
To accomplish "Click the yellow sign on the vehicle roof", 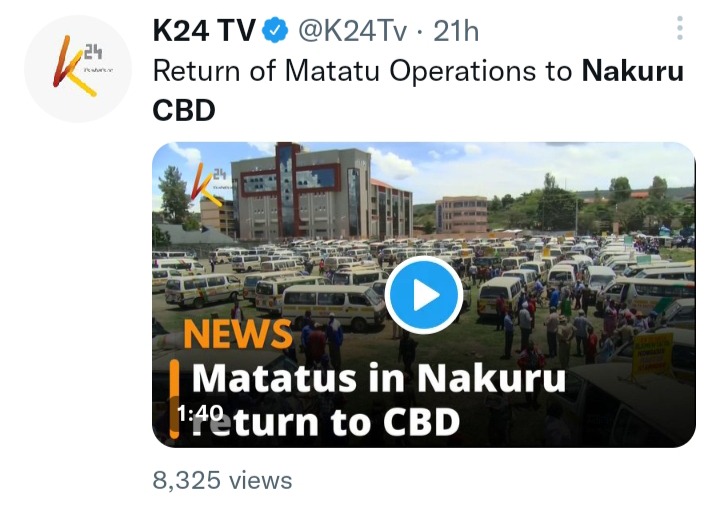I will pos(653,355).
